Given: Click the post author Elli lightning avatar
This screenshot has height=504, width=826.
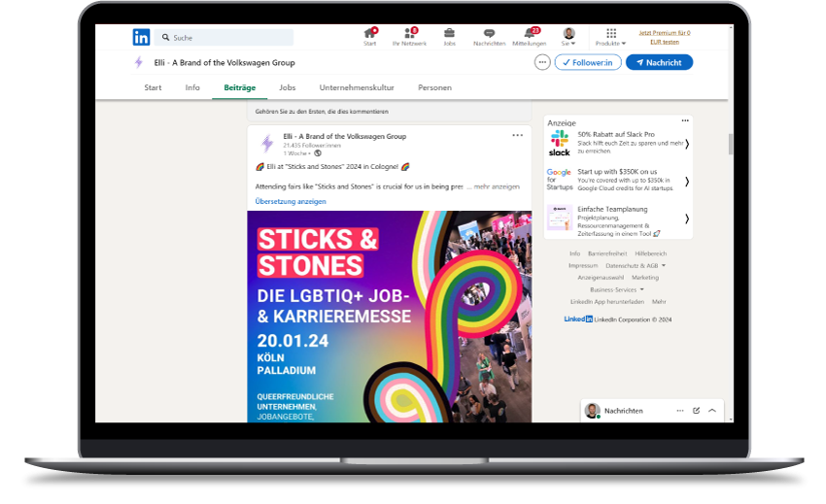Looking at the screenshot, I should (267, 143).
